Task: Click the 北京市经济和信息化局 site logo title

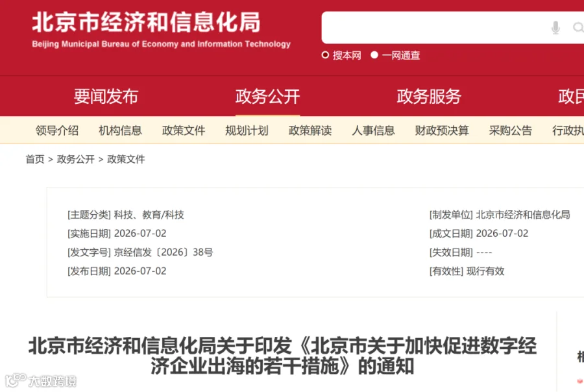Action: click(146, 22)
